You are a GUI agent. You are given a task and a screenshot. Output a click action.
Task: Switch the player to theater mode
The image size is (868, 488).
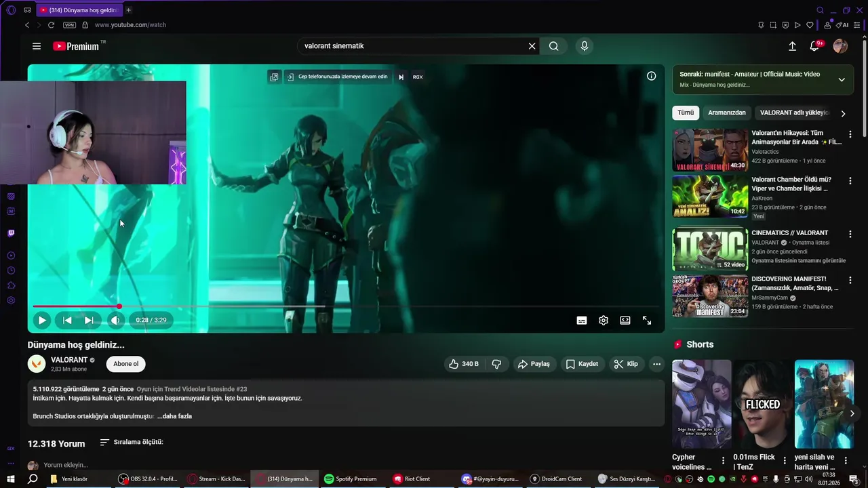coord(625,321)
